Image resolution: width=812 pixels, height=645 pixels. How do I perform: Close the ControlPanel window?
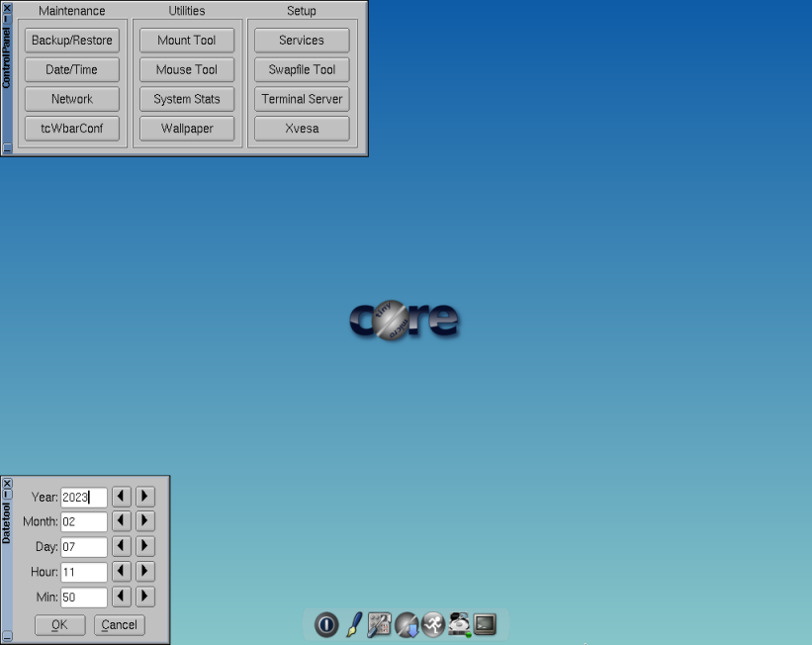click(x=7, y=8)
